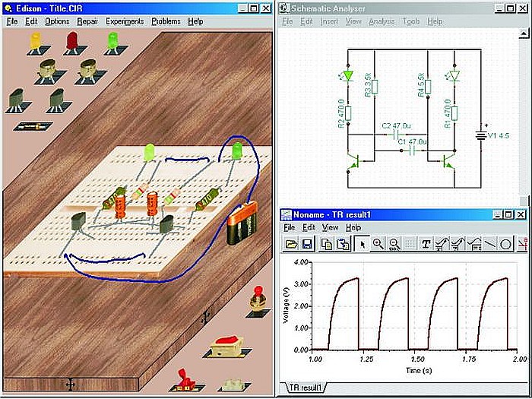
Task: Open Tools menu in Schematic Analyser
Action: tap(410, 21)
